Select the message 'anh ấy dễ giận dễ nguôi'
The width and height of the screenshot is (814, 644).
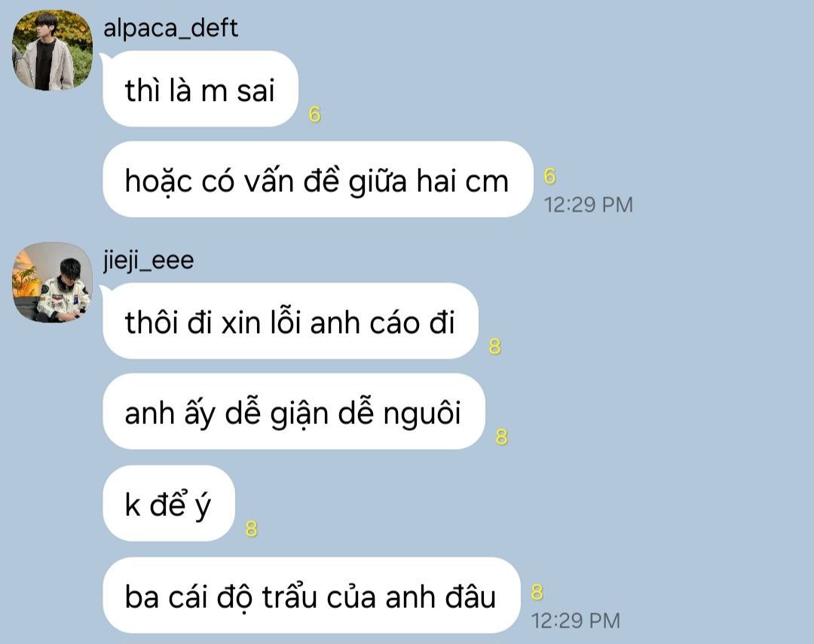(x=293, y=411)
